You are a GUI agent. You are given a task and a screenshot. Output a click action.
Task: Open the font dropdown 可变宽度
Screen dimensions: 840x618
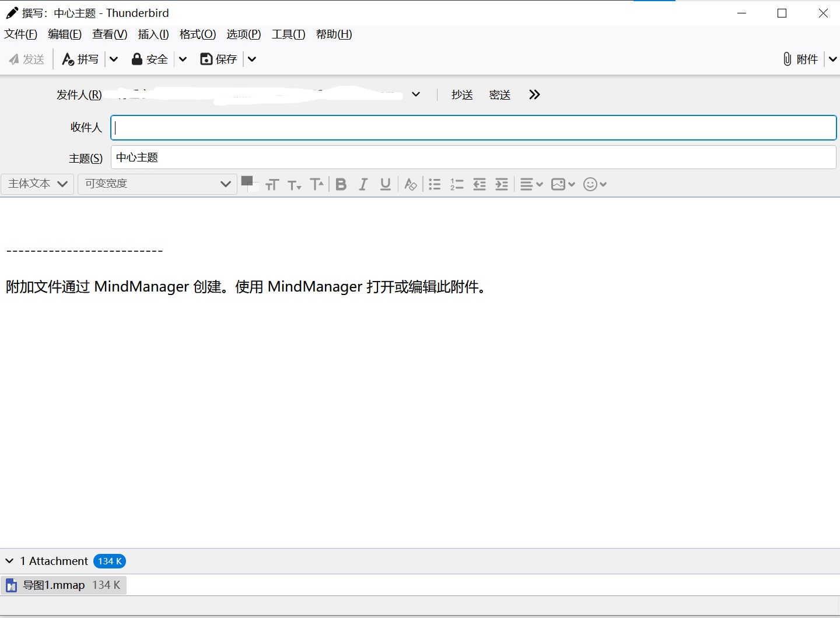157,184
